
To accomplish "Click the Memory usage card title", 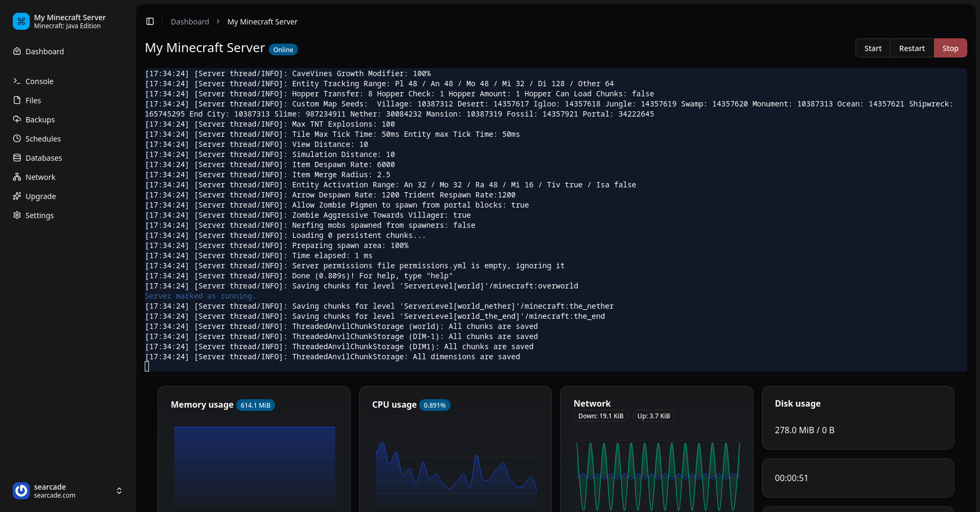I will coord(202,404).
